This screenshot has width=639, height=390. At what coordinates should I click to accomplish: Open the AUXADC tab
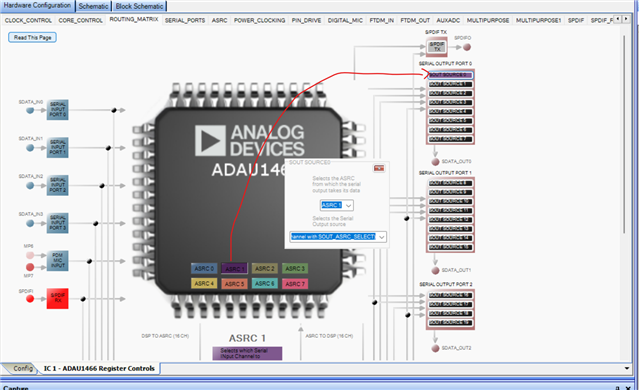[x=448, y=20]
